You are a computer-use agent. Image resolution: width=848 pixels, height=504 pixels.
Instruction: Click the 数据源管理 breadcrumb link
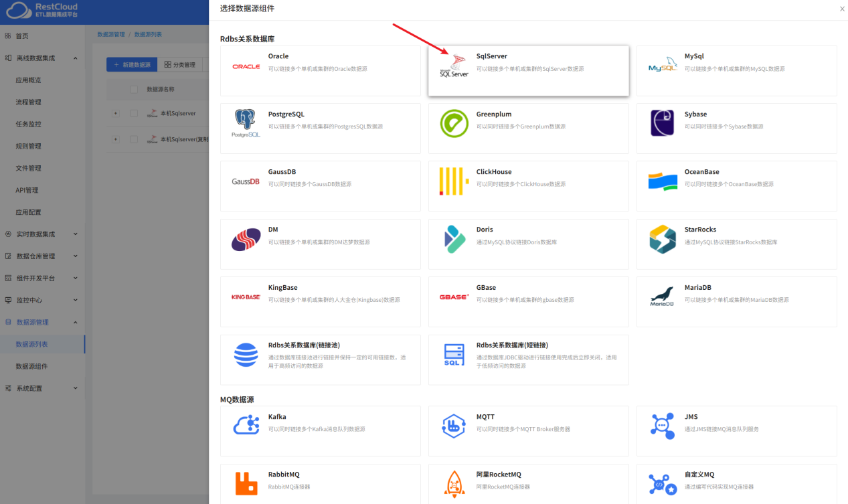pos(111,34)
